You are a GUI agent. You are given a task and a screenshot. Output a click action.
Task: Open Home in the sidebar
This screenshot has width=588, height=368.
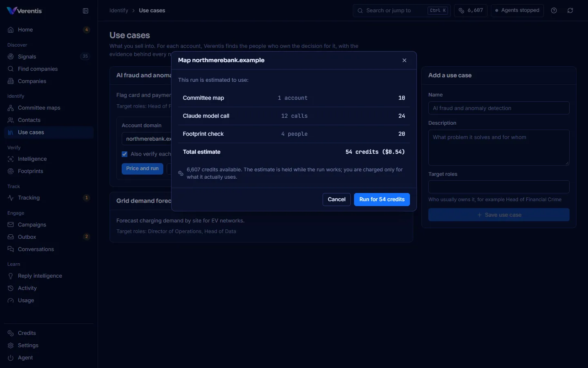pyautogui.click(x=49, y=30)
